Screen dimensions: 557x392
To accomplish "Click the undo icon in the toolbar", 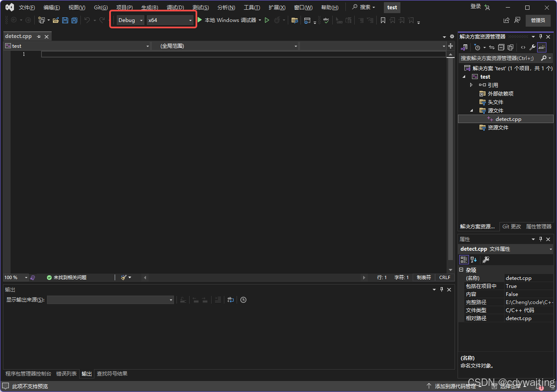I will (86, 20).
